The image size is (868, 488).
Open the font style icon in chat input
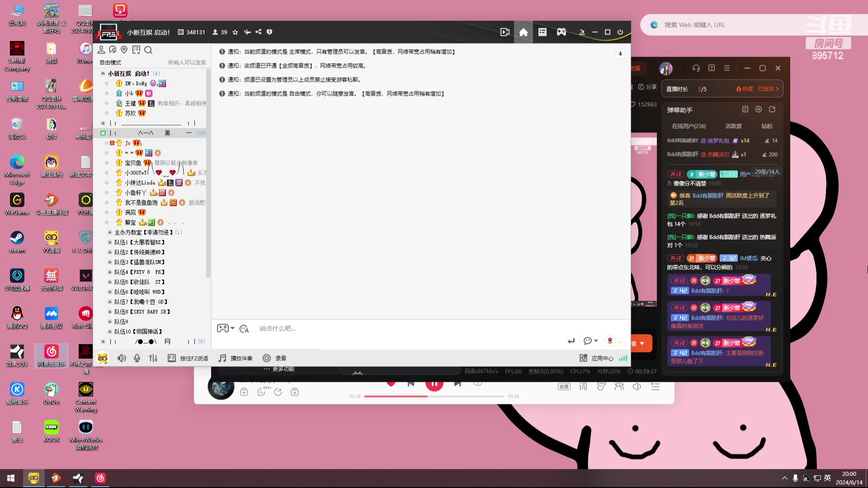(x=244, y=328)
